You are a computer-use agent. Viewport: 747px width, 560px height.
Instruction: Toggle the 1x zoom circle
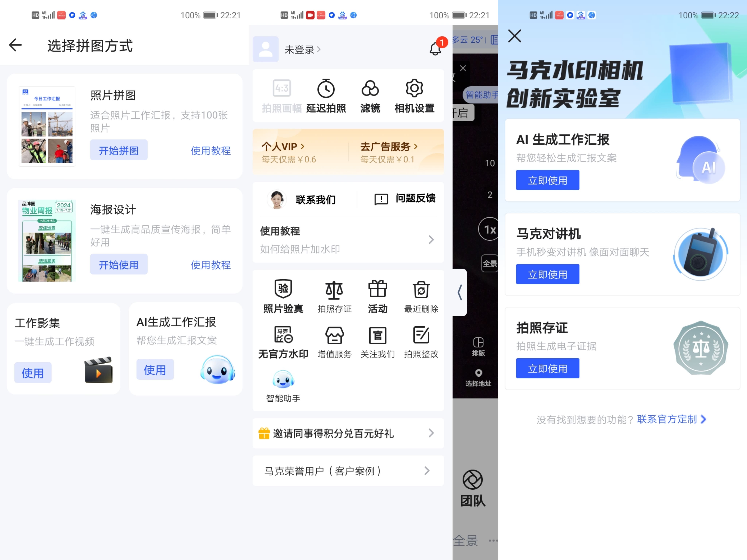pos(489,230)
